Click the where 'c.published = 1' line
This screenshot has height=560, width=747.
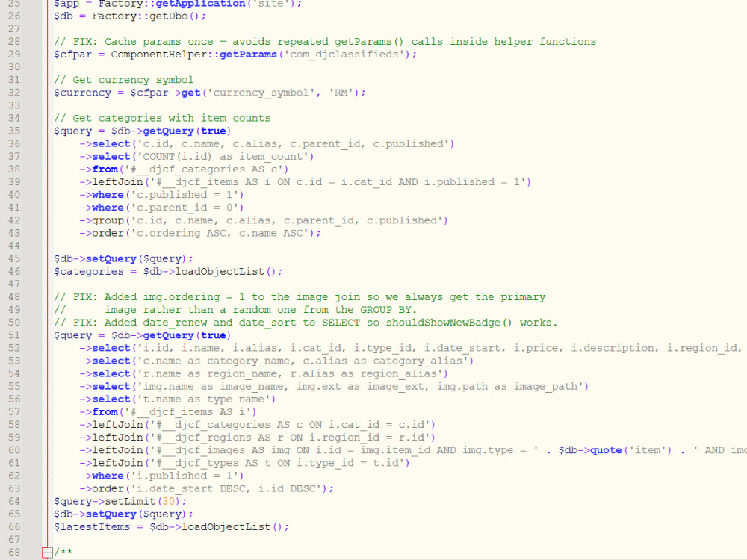[161, 195]
